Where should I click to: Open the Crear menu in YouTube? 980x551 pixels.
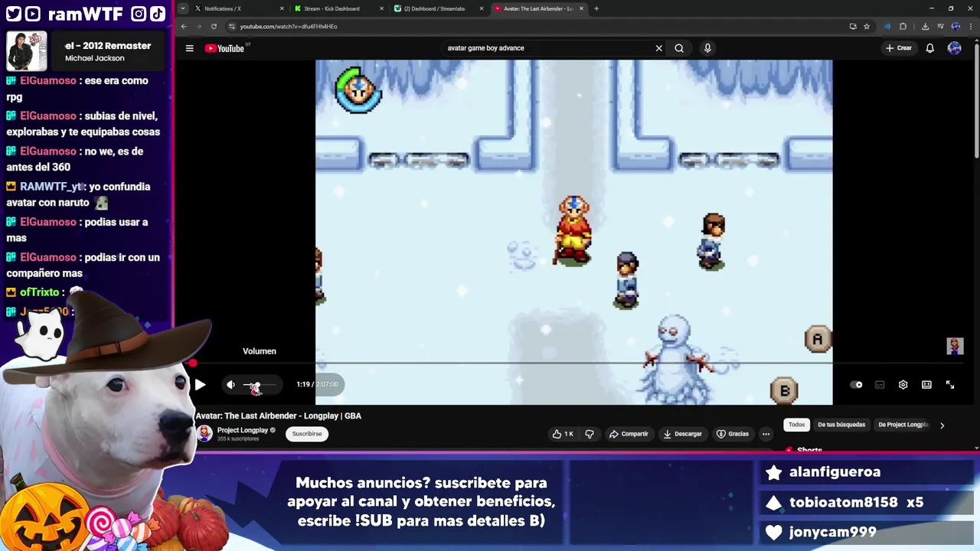(899, 48)
